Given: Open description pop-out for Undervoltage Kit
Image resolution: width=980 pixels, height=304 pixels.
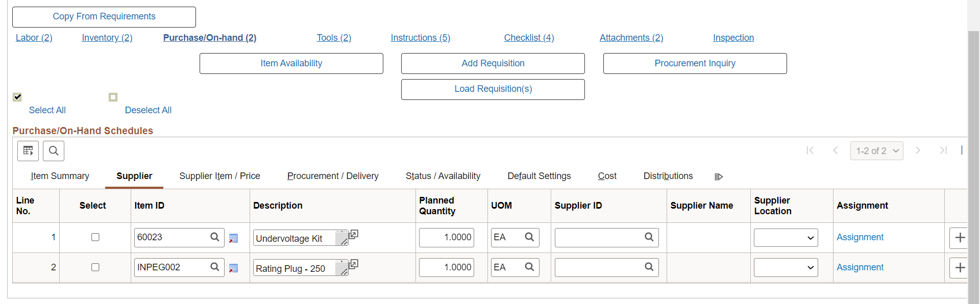Looking at the screenshot, I should [353, 235].
